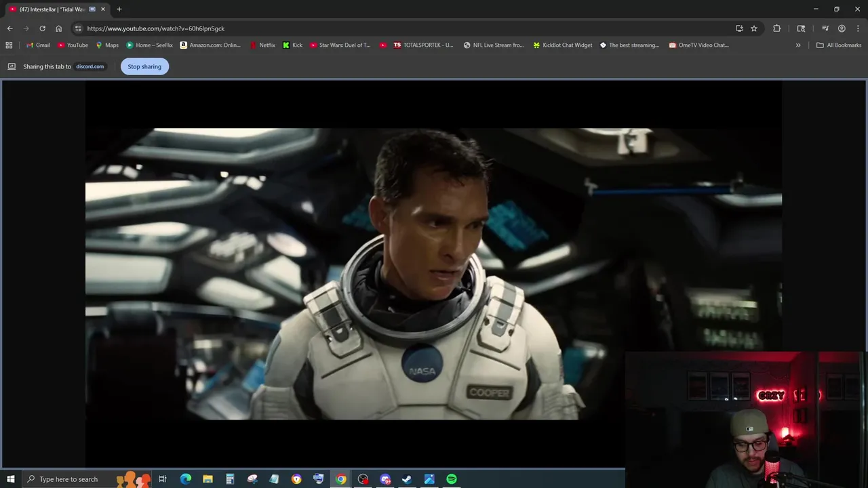Open the Chrome three-dot menu

[858, 28]
